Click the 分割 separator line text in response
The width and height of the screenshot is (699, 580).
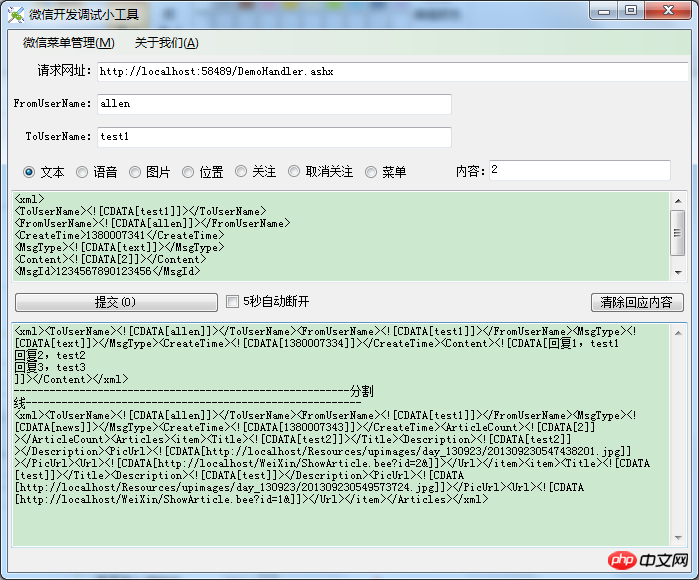click(361, 391)
